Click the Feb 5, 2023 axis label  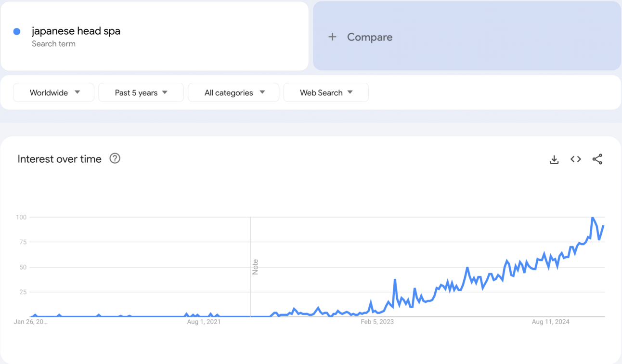tap(377, 322)
